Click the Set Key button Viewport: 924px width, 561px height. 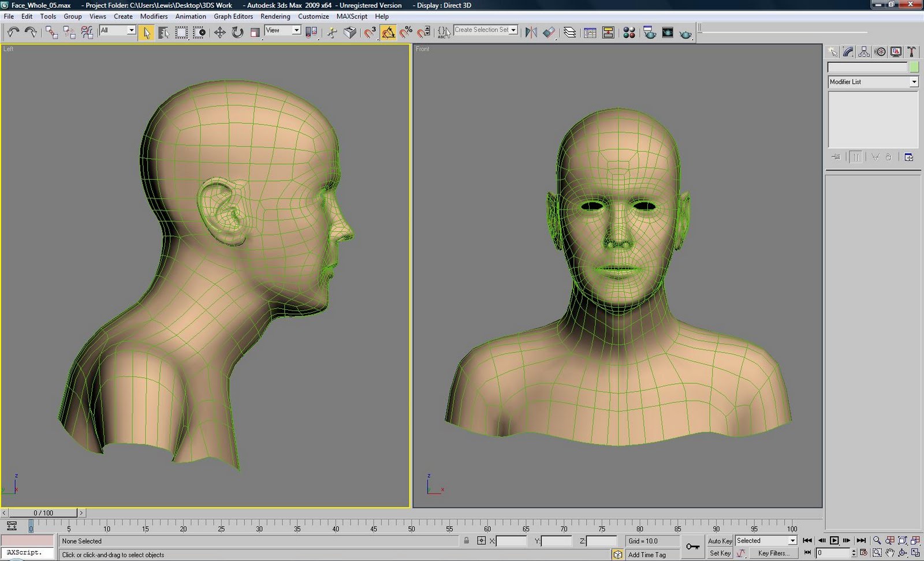click(720, 553)
